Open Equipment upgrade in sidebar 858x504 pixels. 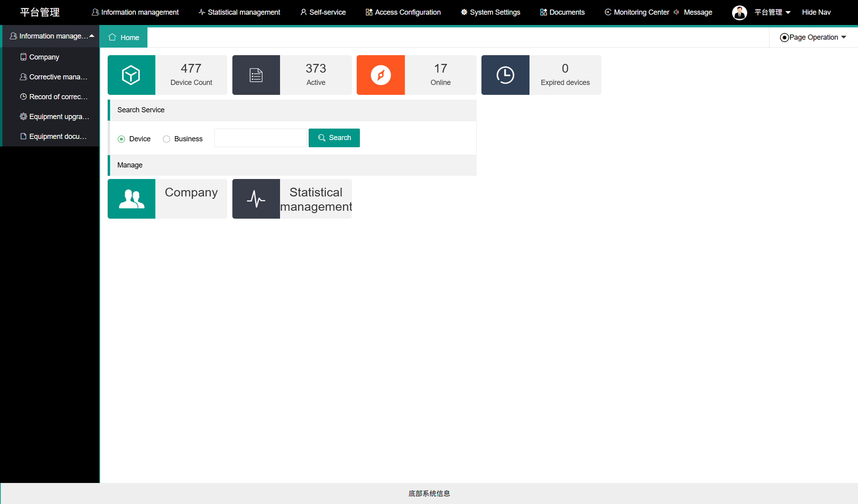click(x=50, y=117)
